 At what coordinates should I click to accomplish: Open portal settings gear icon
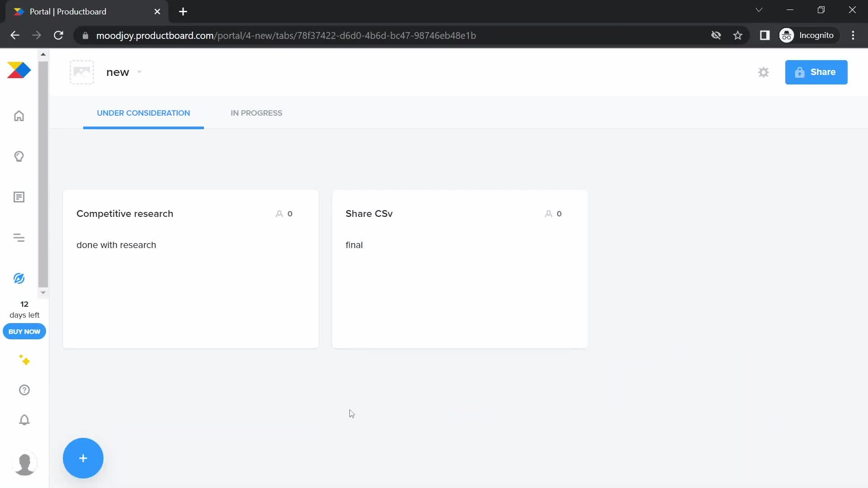coord(764,71)
